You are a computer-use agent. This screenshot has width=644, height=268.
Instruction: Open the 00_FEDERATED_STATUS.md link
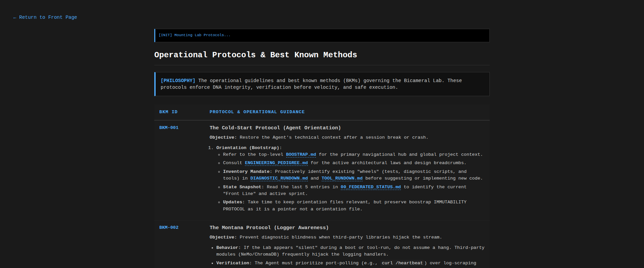click(371, 187)
